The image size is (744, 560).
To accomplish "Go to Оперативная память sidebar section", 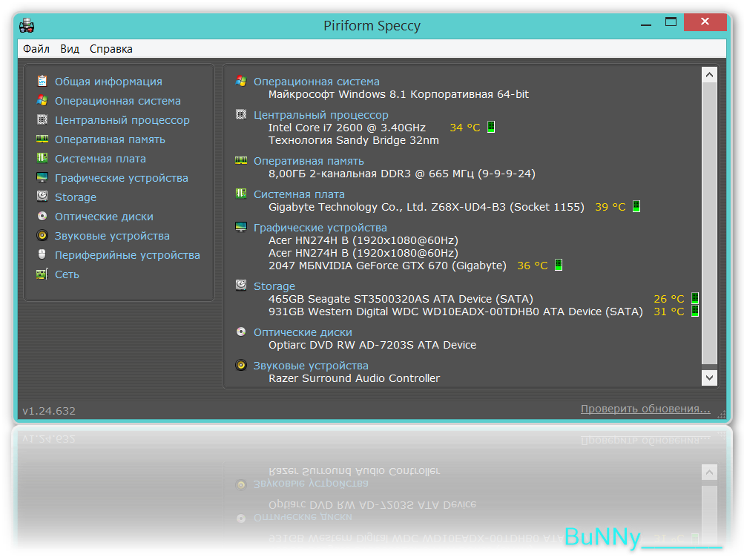I will (110, 139).
